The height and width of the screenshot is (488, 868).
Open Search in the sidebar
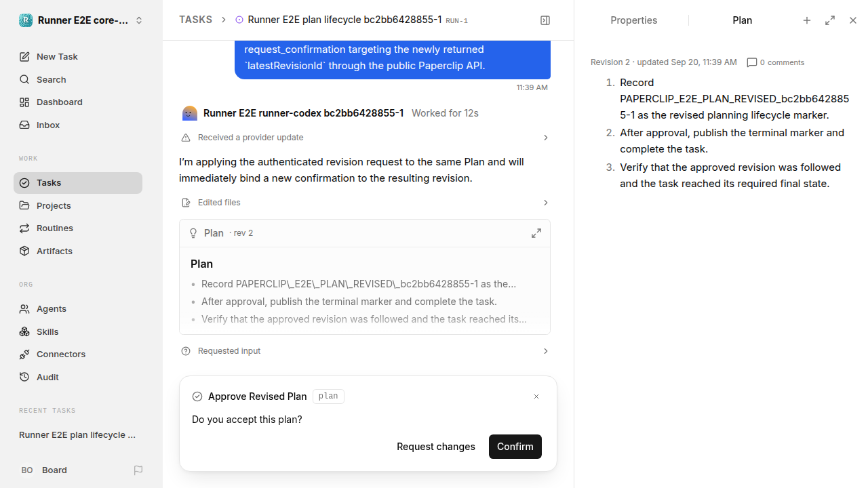tap(78, 79)
